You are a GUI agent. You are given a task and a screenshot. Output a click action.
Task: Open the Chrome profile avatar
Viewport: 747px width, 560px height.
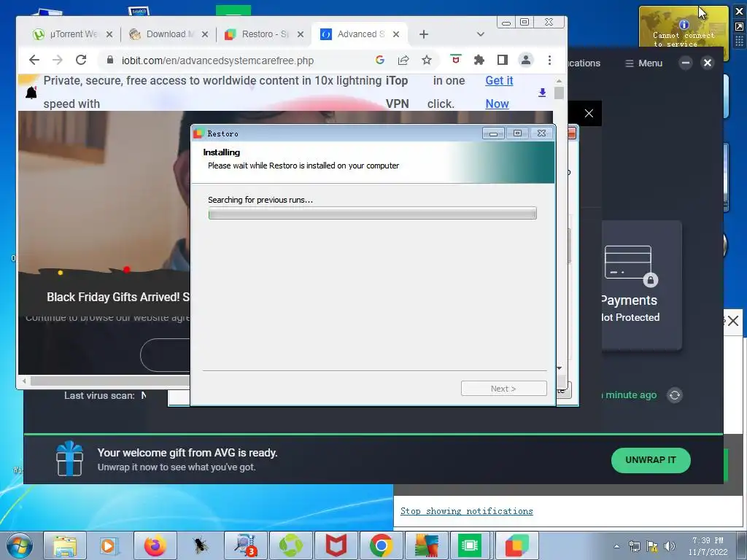pyautogui.click(x=525, y=60)
